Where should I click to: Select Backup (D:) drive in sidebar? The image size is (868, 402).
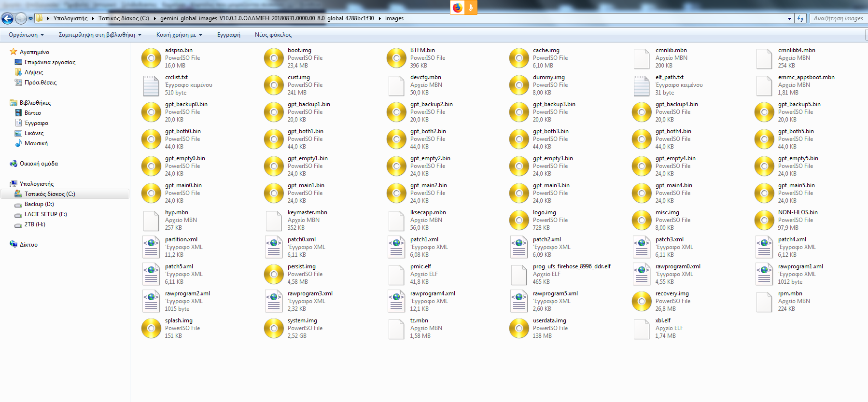[39, 204]
